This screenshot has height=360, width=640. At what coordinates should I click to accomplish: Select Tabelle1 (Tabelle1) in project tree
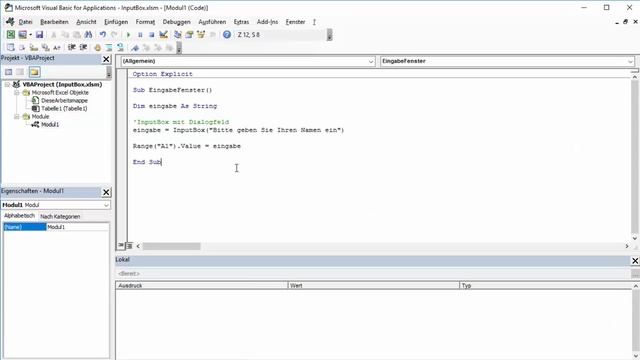pos(64,109)
